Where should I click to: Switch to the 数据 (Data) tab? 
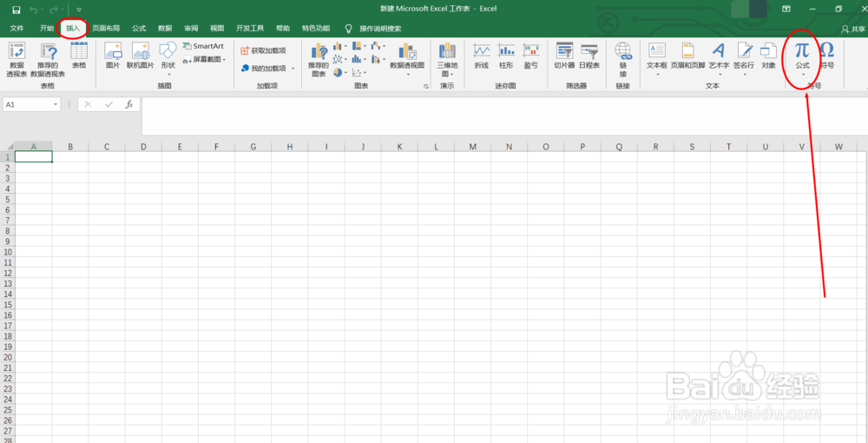point(165,29)
